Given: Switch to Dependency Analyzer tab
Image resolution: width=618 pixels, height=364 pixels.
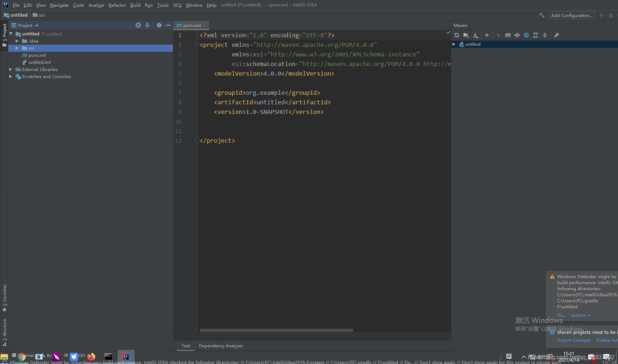Looking at the screenshot, I should click(221, 346).
